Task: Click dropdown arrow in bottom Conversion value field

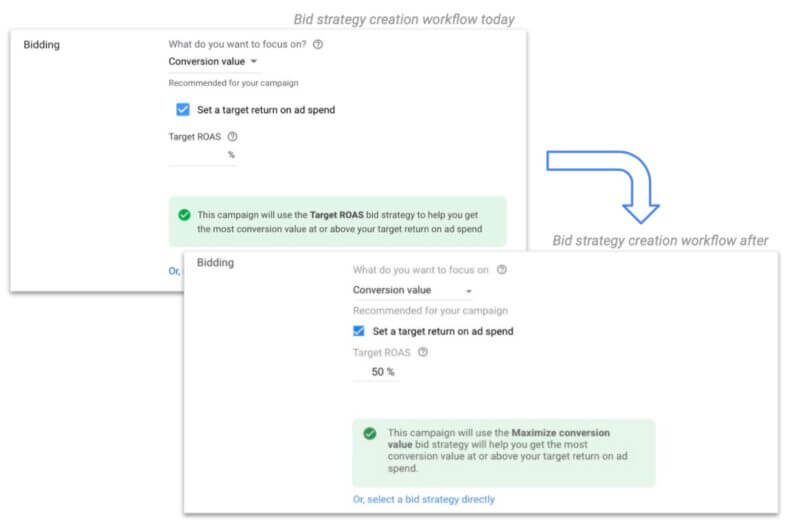Action: [468, 291]
